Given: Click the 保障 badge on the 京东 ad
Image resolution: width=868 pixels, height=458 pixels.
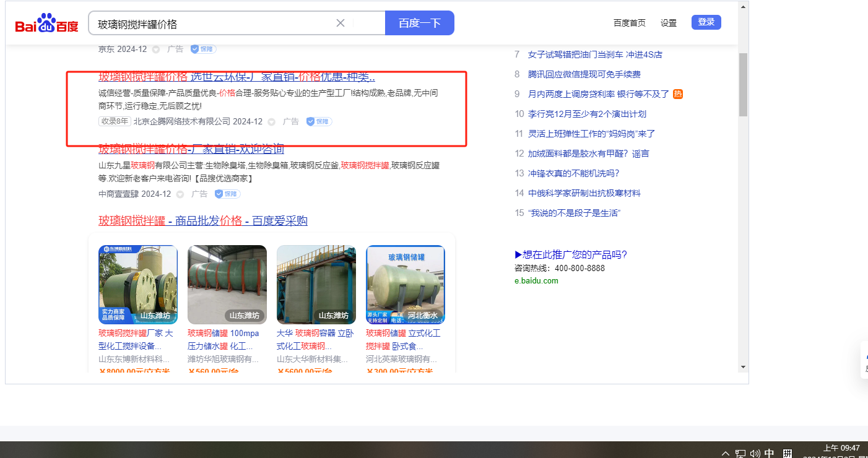Looking at the screenshot, I should [x=203, y=49].
